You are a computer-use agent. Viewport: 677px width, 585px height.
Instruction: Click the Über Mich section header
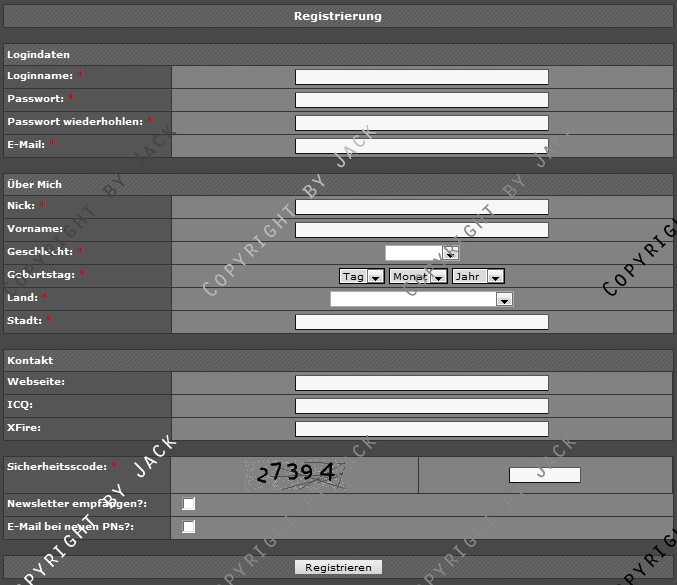point(338,184)
